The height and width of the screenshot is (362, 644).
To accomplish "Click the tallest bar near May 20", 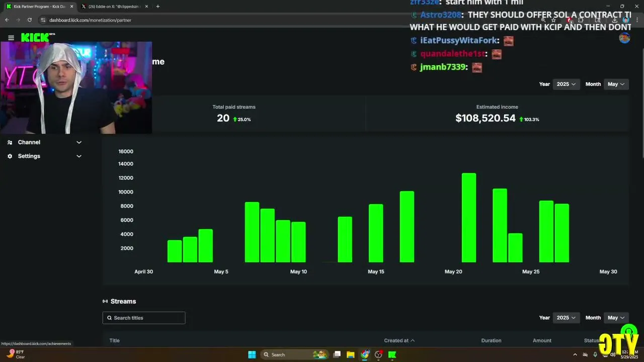I will click(469, 218).
